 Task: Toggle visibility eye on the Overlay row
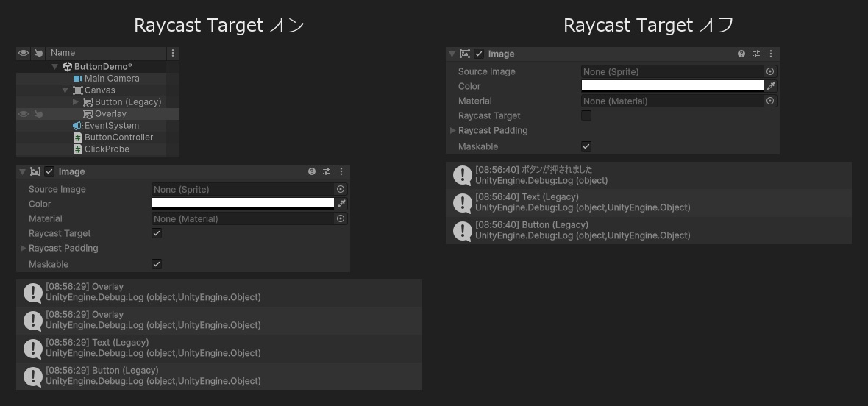(x=24, y=114)
